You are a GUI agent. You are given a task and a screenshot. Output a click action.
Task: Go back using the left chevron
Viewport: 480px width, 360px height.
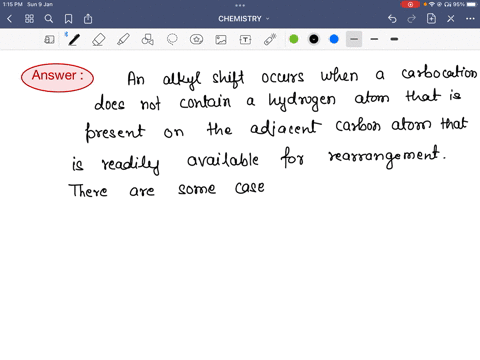coord(9,19)
